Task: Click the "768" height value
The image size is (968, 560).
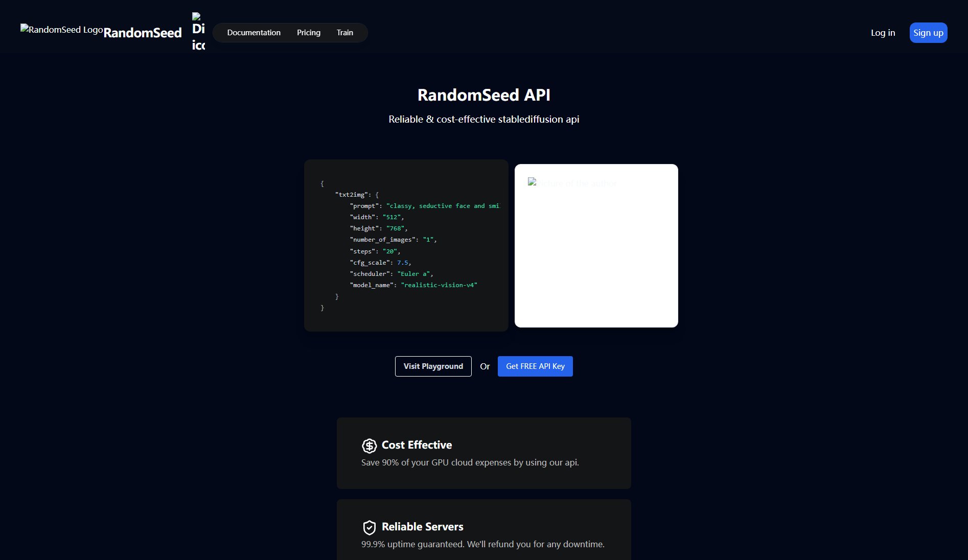Action: (x=395, y=228)
